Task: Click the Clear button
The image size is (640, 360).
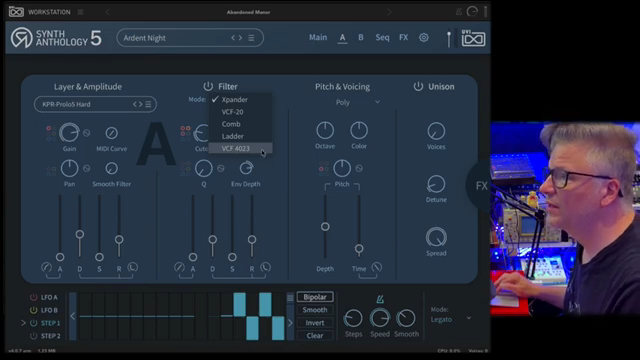Action: (x=315, y=336)
